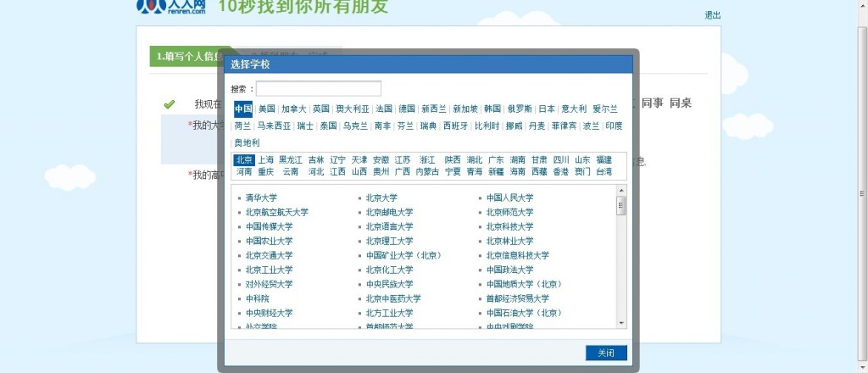The height and width of the screenshot is (373, 868).
Task: Choose 中央财经大学 in the list
Action: click(x=269, y=313)
